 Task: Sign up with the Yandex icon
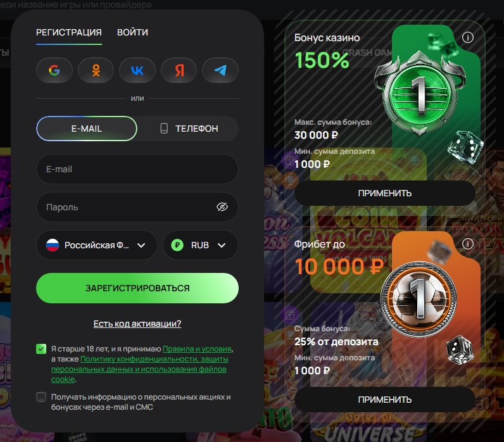click(x=179, y=70)
